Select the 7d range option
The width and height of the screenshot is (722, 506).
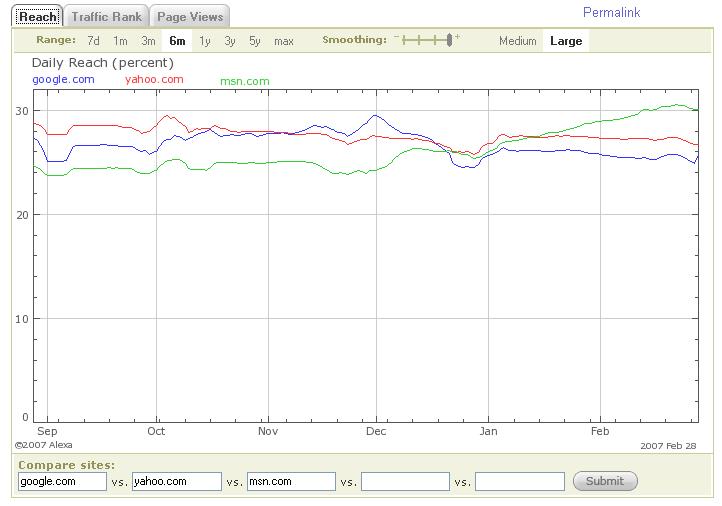[x=93, y=41]
